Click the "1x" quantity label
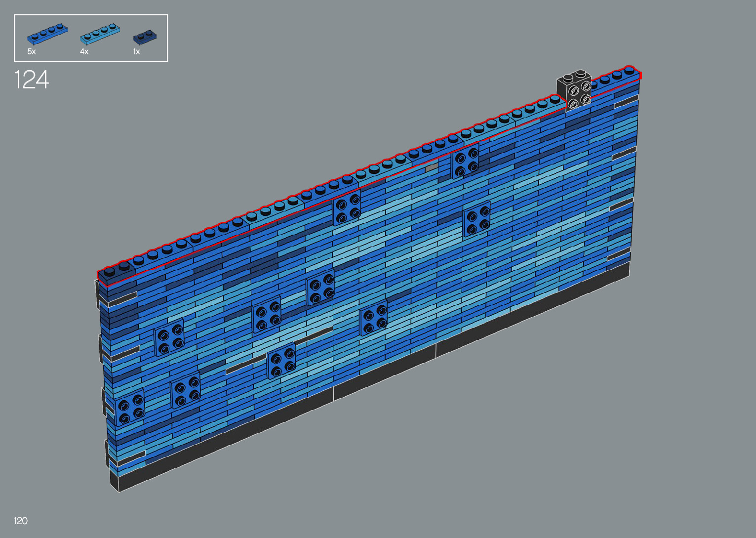The height and width of the screenshot is (538, 756). pos(136,51)
